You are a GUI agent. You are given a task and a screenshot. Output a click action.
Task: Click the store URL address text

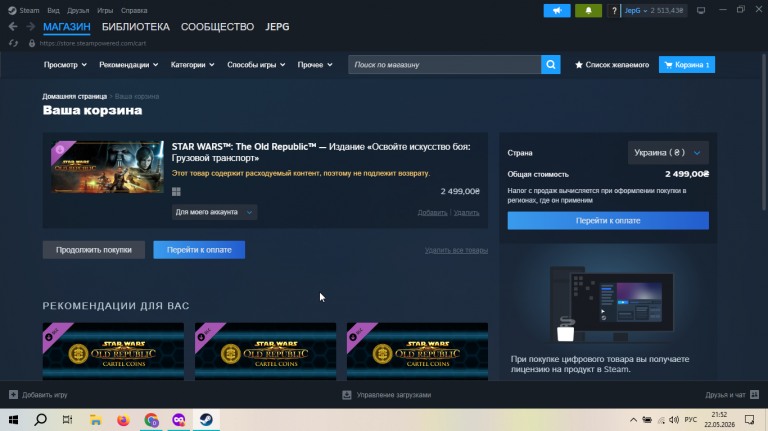[x=93, y=43]
